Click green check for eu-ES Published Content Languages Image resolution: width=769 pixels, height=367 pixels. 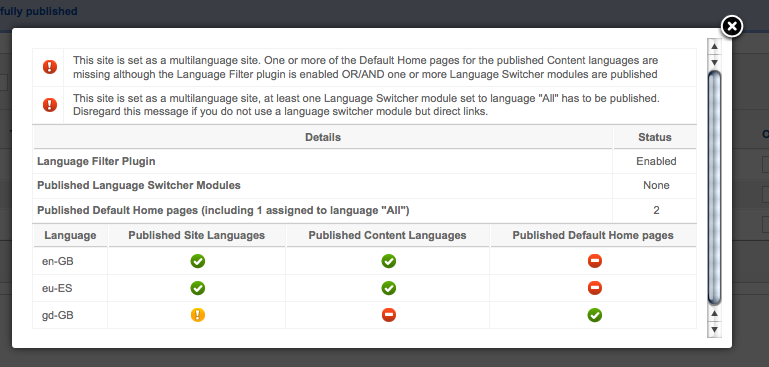[x=388, y=288]
